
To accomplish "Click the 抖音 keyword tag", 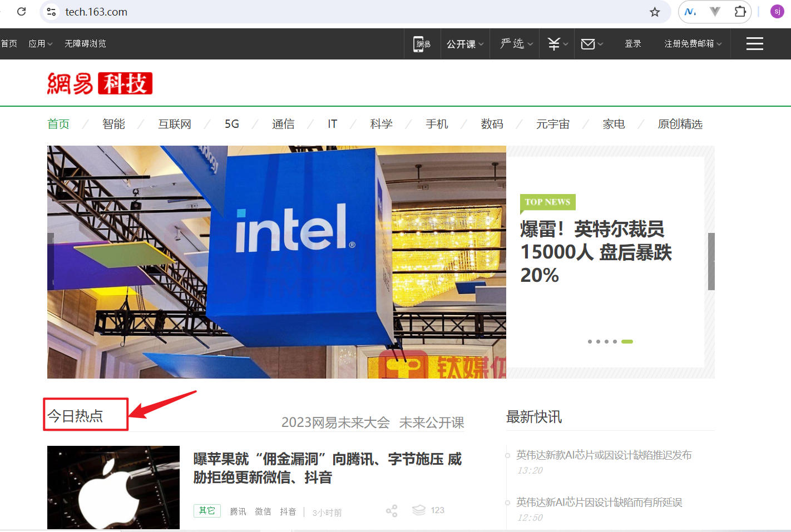I will [288, 511].
